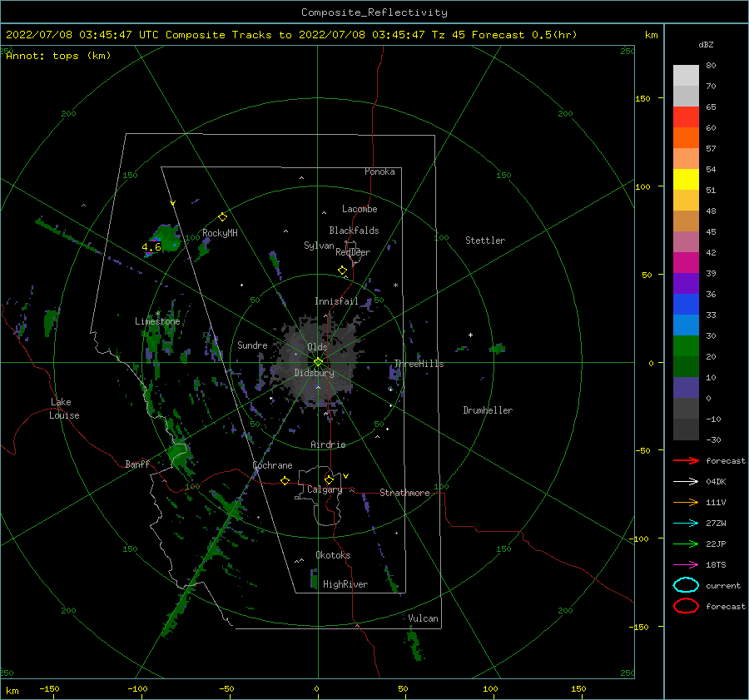This screenshot has width=749, height=700.
Task: Click the Airdrie label
Action: click(328, 444)
